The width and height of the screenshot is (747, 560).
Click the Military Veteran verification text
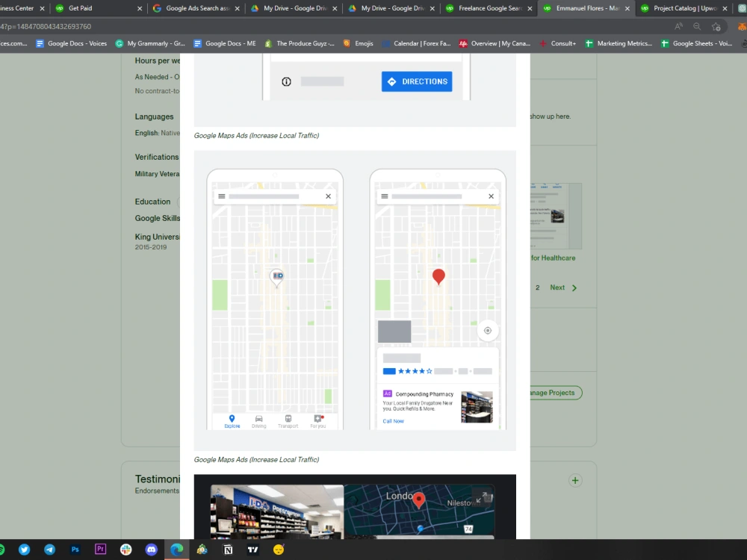pos(157,174)
